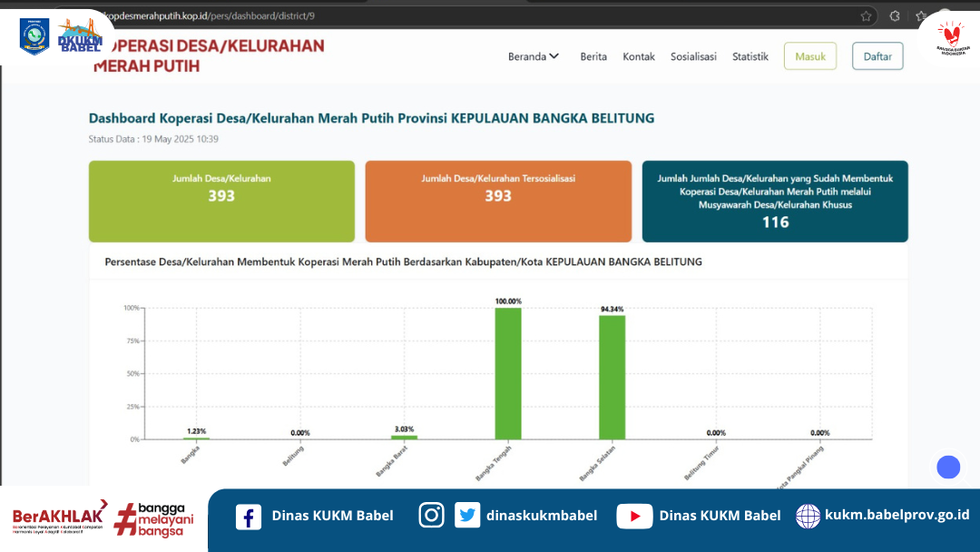Navigate to Statistik in the navbar
Viewport: 980px width, 552px height.
750,56
